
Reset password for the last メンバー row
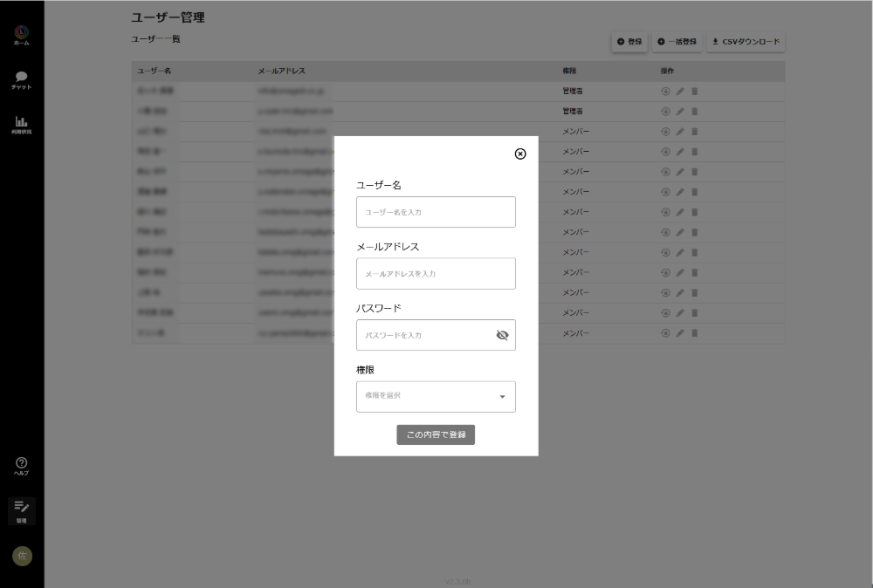(x=665, y=333)
